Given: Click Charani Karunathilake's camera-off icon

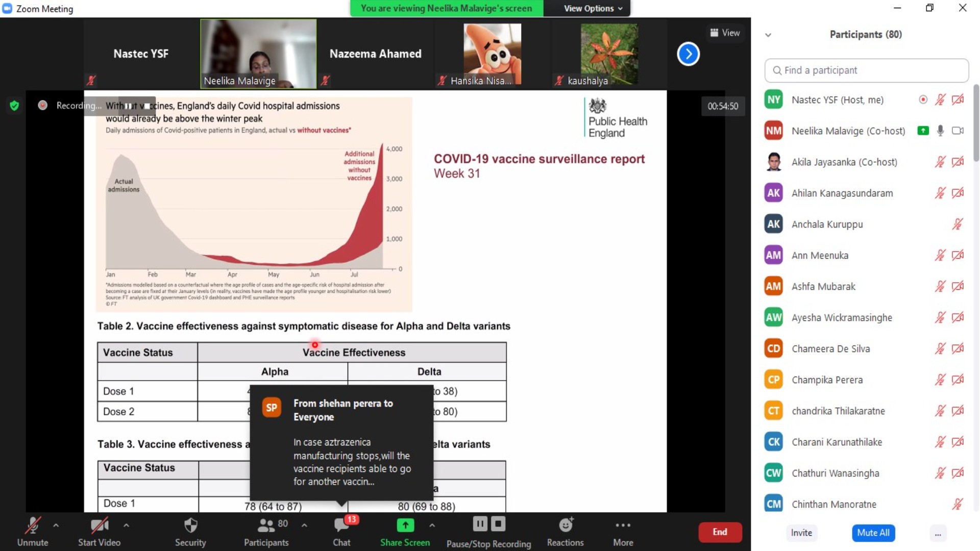Looking at the screenshot, I should [x=958, y=442].
